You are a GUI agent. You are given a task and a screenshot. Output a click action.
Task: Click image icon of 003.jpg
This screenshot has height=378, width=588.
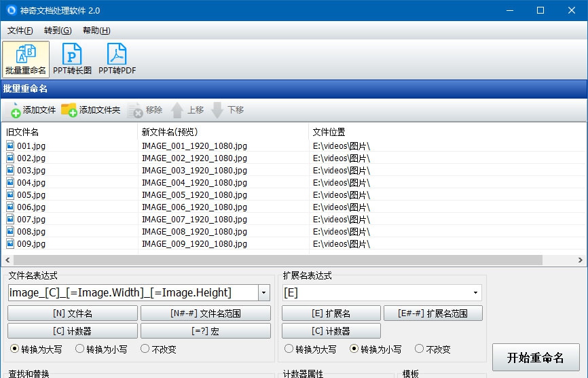pos(10,170)
